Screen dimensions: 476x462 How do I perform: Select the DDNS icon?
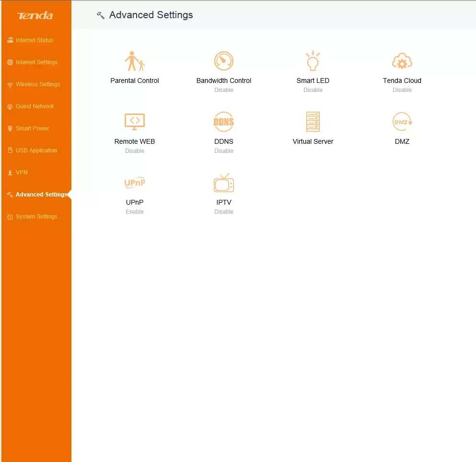point(224,122)
